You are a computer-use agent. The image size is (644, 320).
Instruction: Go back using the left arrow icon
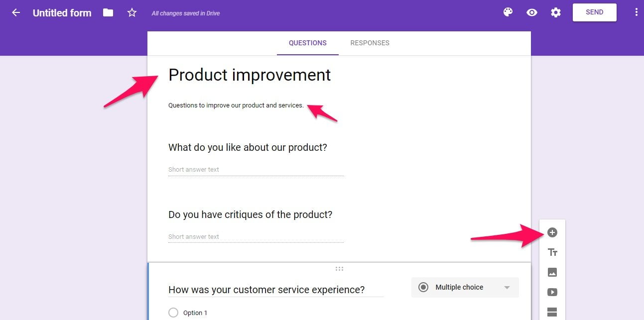[16, 12]
